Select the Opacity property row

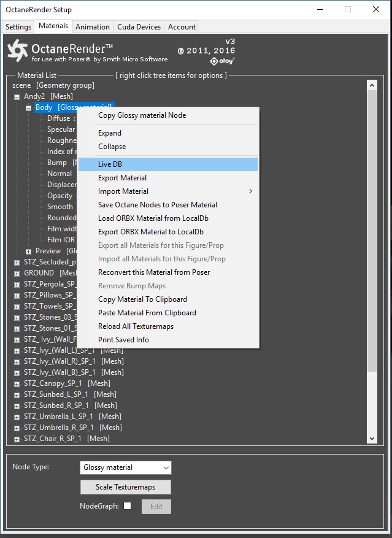(61, 196)
